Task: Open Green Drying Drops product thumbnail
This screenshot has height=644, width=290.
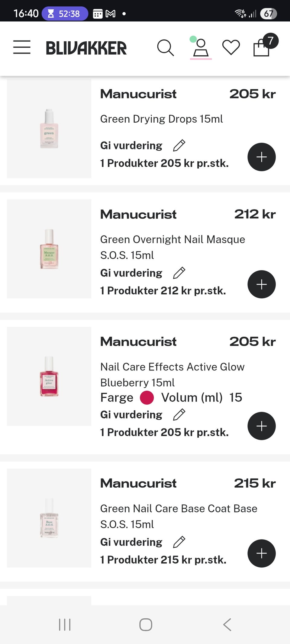Action: pyautogui.click(x=49, y=129)
